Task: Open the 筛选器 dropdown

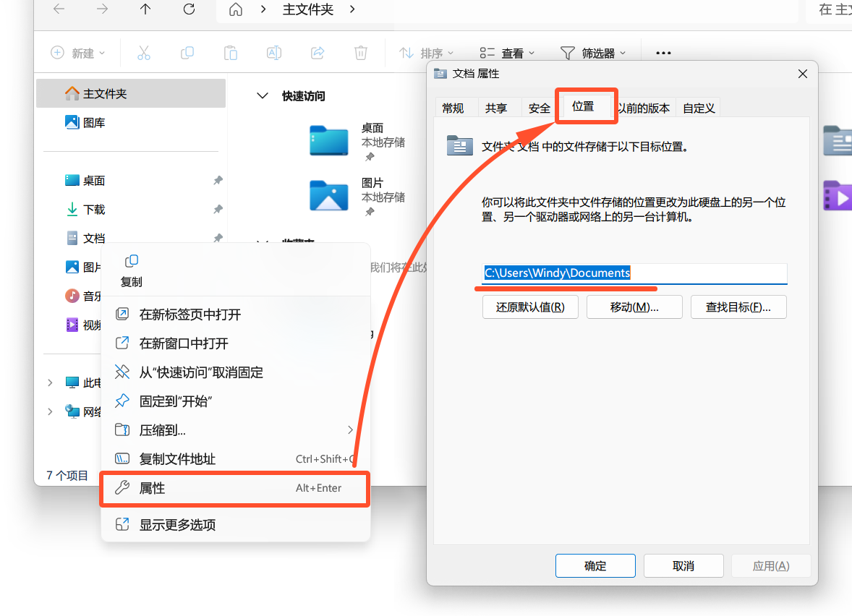Action: click(593, 52)
